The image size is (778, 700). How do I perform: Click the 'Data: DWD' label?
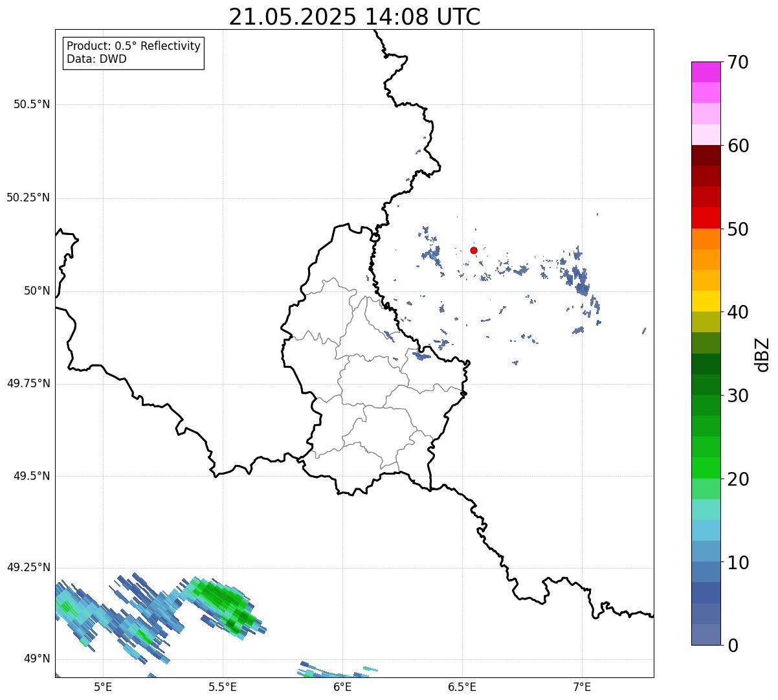97,59
